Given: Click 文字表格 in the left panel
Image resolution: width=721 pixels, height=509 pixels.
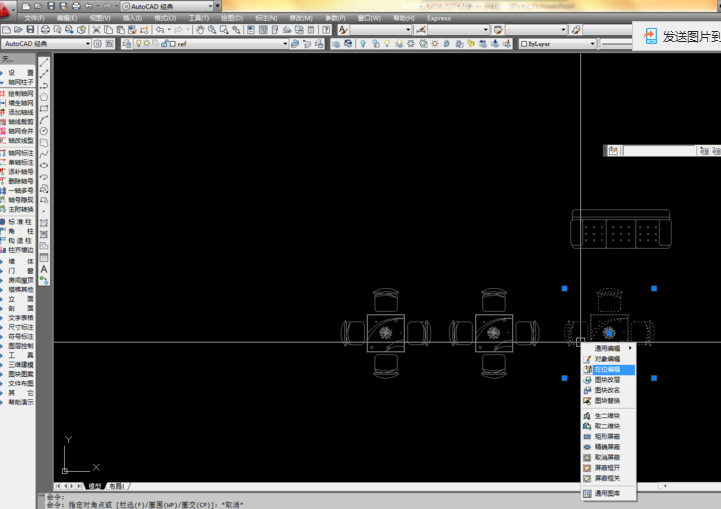Looking at the screenshot, I should pyautogui.click(x=20, y=317).
